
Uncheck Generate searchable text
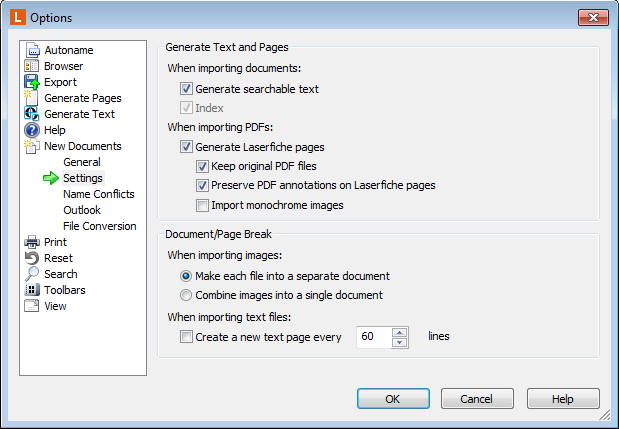pos(186,88)
